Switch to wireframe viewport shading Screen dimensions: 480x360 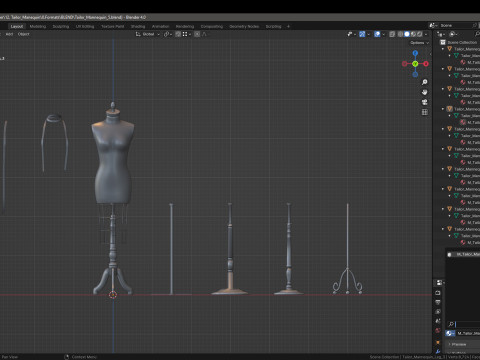tap(400, 34)
